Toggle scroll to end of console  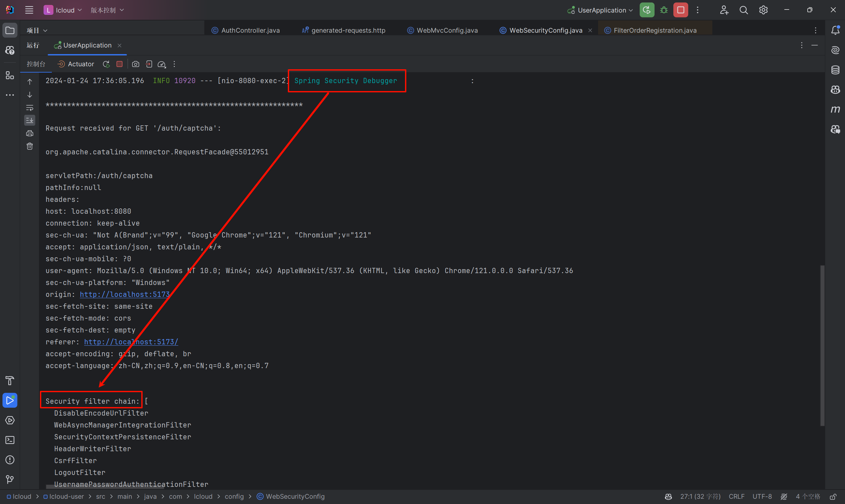click(30, 120)
